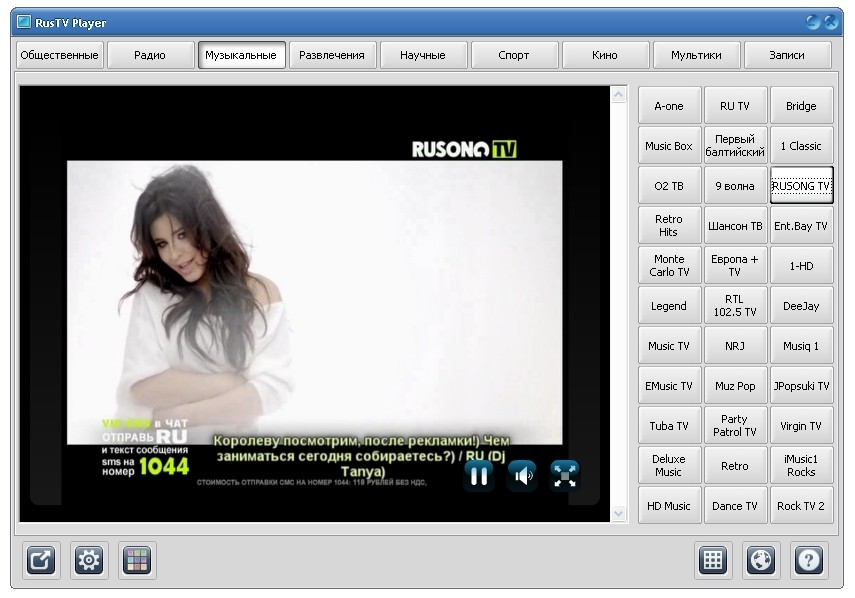Play the Music Box channel
The height and width of the screenshot is (598, 855).
[x=669, y=146]
